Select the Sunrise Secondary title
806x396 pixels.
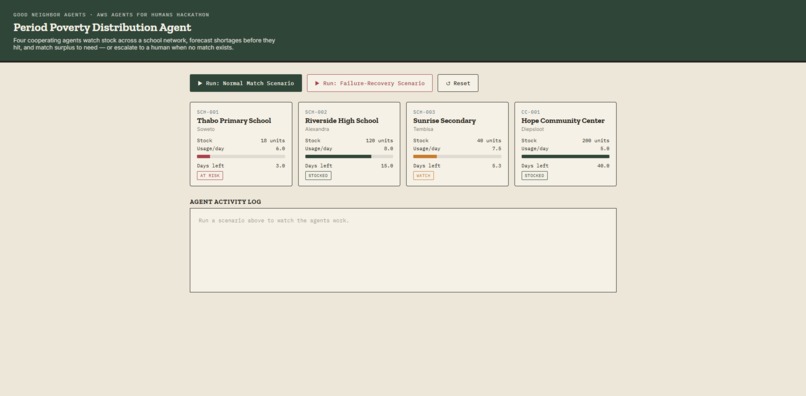point(444,121)
